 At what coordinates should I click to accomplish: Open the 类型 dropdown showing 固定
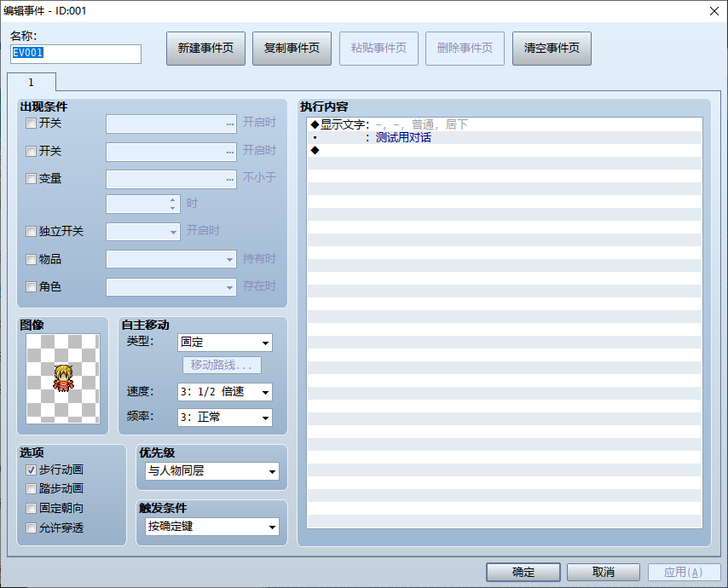pos(225,343)
